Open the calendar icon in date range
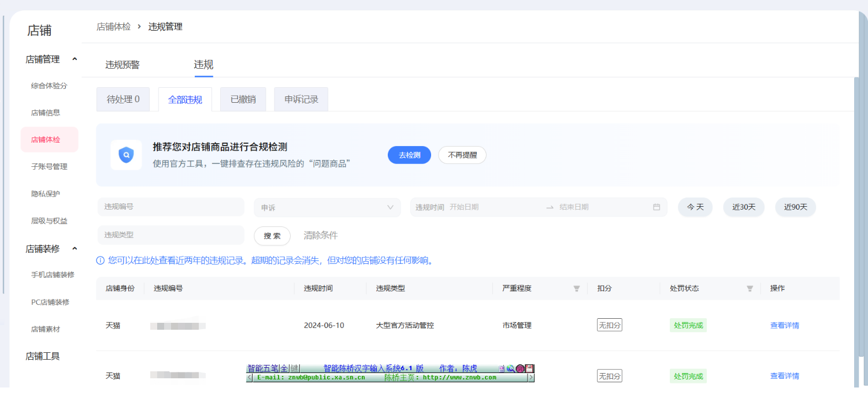 656,207
